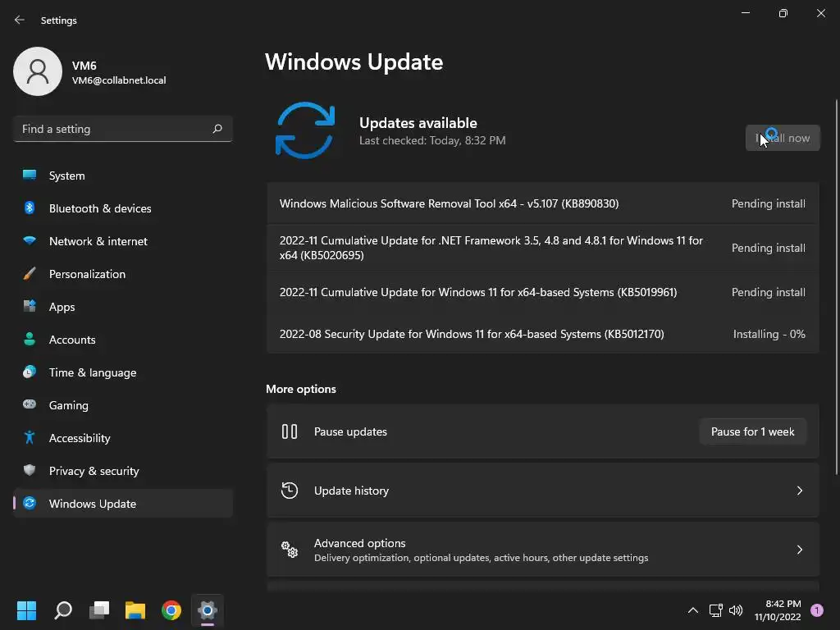The height and width of the screenshot is (630, 840).
Task: Click the Privacy & security shield icon
Action: (30, 470)
